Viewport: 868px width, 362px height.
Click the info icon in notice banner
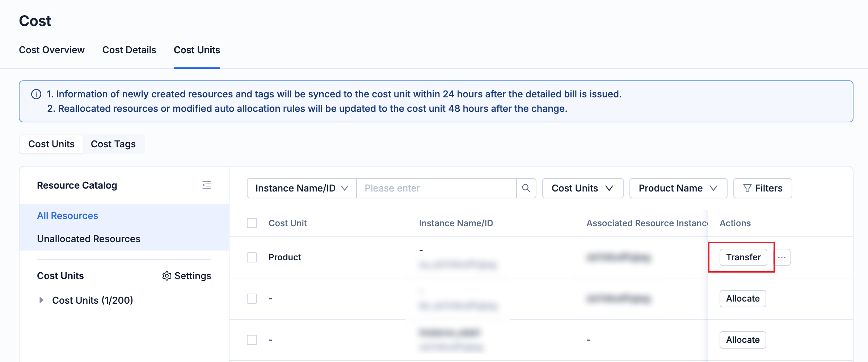(36, 94)
